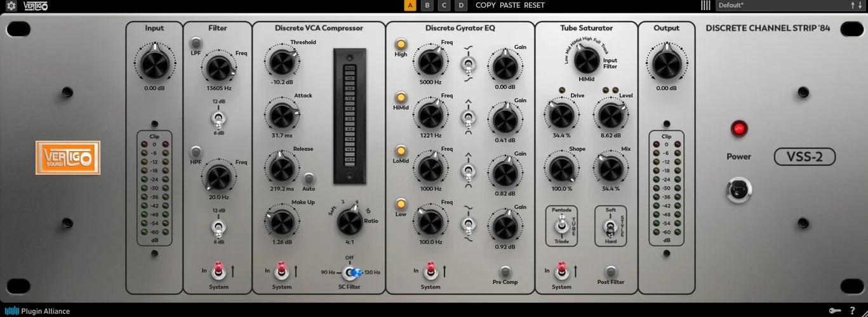This screenshot has width=868, height=317.
Task: Click the license key icon
Action: pos(835,311)
